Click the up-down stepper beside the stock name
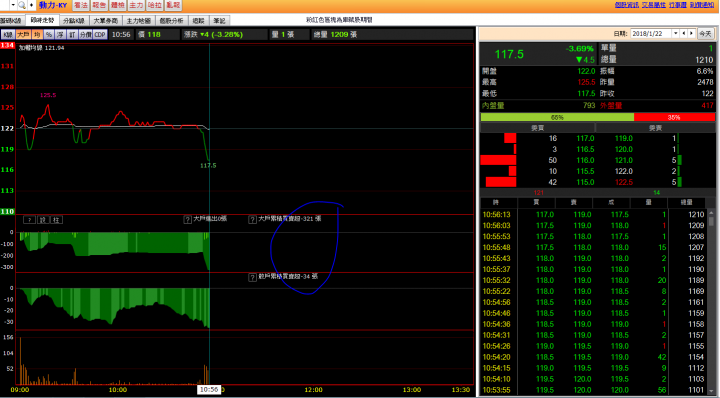The width and height of the screenshot is (720, 398). click(x=31, y=5)
